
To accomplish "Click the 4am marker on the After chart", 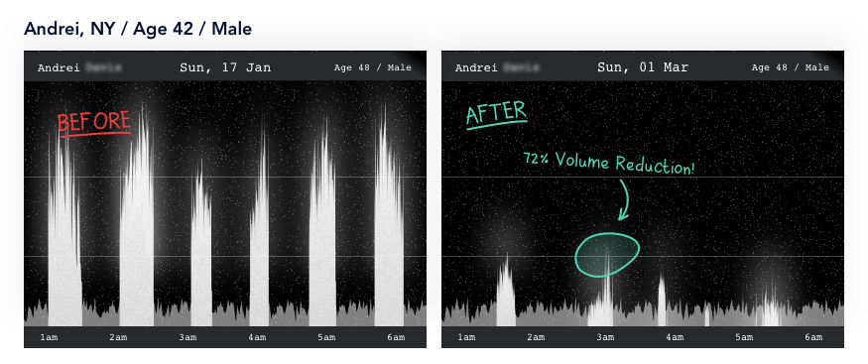I will pos(675,337).
